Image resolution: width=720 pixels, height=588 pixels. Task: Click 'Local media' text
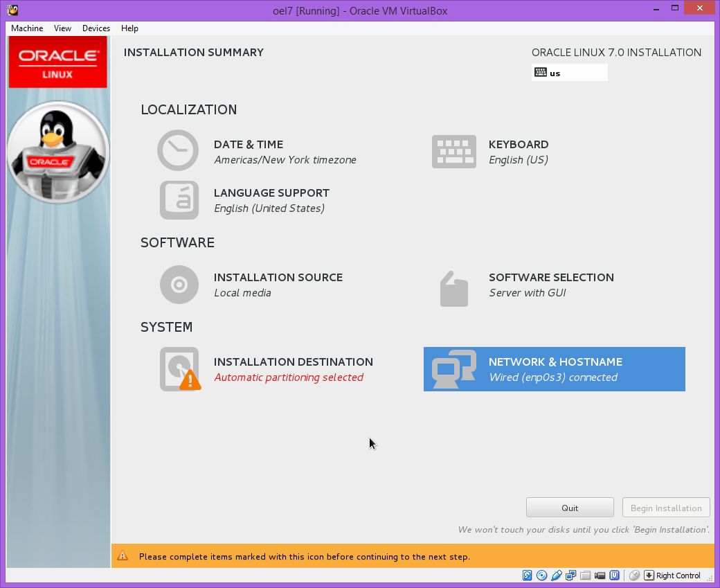242,293
